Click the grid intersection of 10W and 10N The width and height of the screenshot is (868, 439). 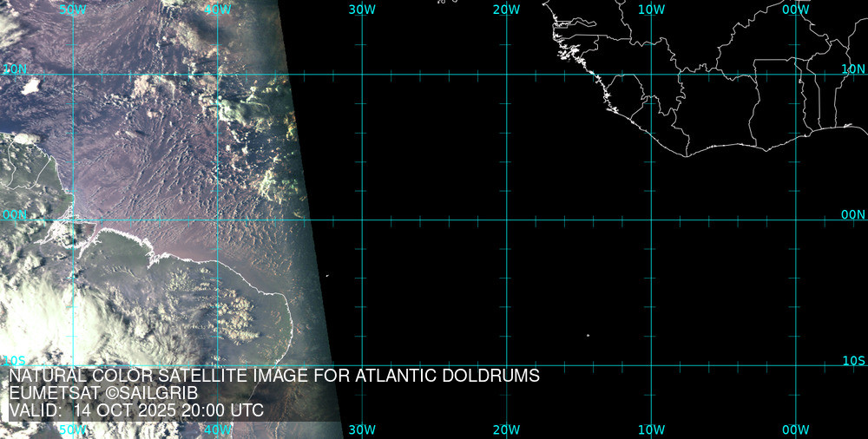[x=651, y=75]
